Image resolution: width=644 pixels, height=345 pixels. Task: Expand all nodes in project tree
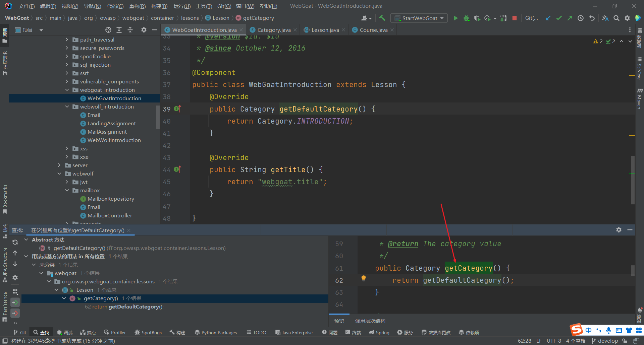(x=119, y=30)
